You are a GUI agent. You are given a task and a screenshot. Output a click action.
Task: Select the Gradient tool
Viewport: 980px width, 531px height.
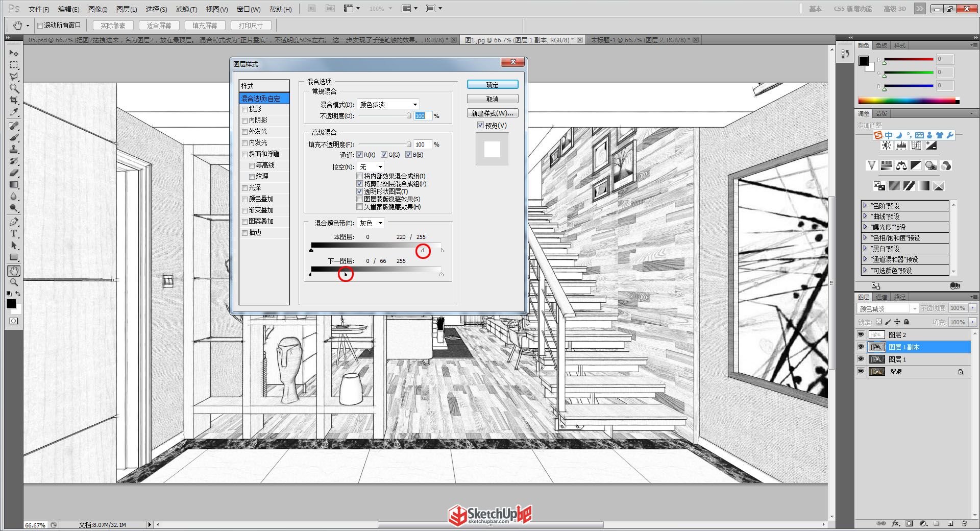click(14, 184)
